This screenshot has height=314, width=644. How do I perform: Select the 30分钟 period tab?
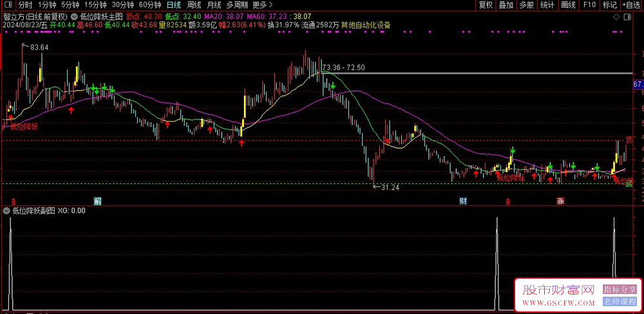point(122,5)
